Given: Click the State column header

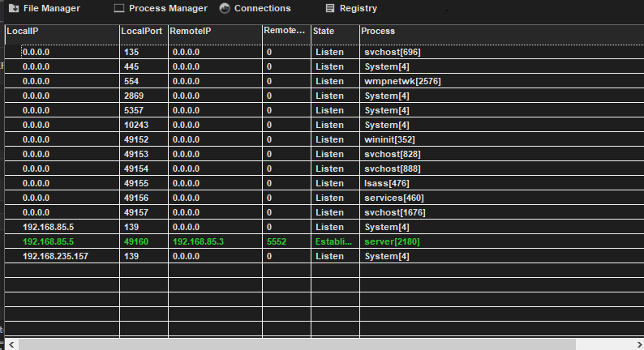Looking at the screenshot, I should pos(335,31).
